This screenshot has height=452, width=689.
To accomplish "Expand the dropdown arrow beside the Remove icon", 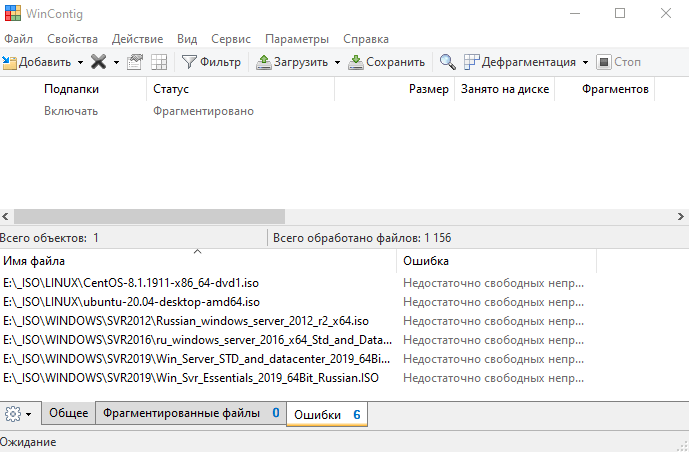I will click(x=116, y=62).
